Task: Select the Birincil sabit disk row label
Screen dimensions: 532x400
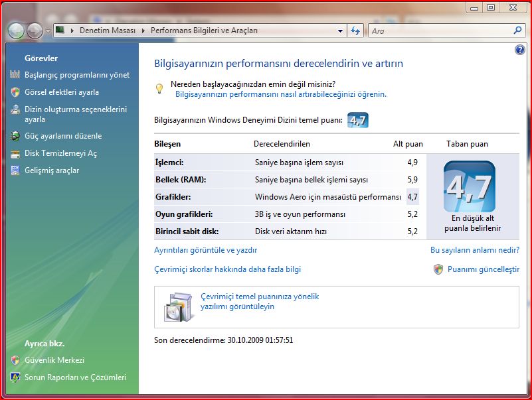Action: 187,232
